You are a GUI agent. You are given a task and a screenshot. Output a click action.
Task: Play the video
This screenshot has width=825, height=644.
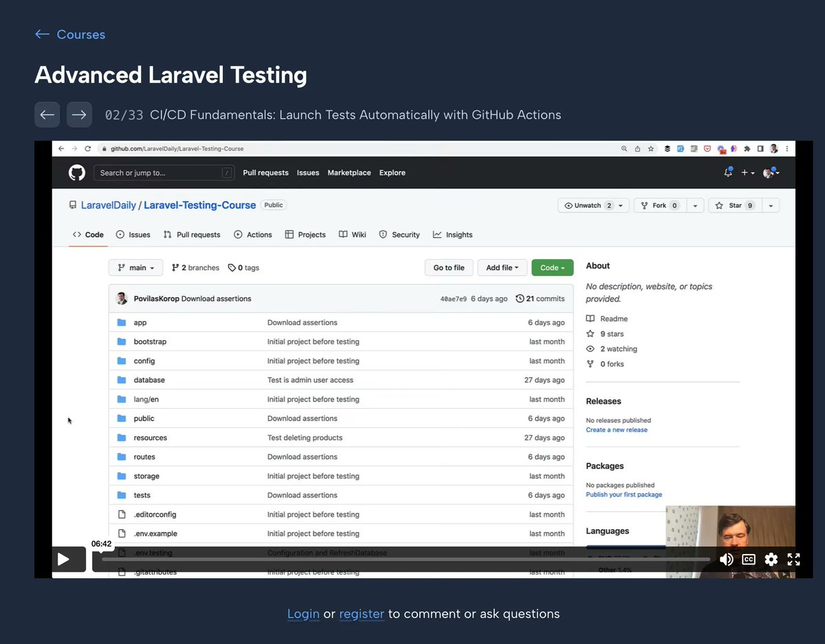point(63,559)
